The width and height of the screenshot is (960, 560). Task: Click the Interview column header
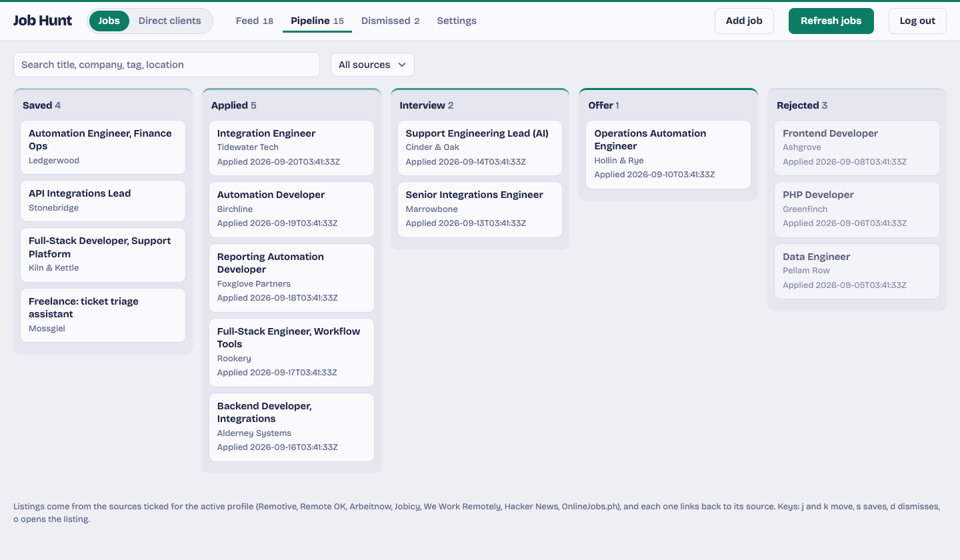click(427, 105)
